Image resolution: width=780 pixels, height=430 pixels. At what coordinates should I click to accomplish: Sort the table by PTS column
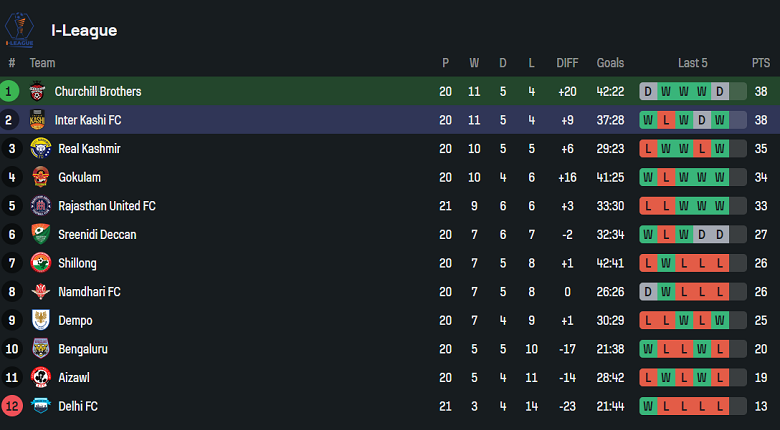click(761, 63)
